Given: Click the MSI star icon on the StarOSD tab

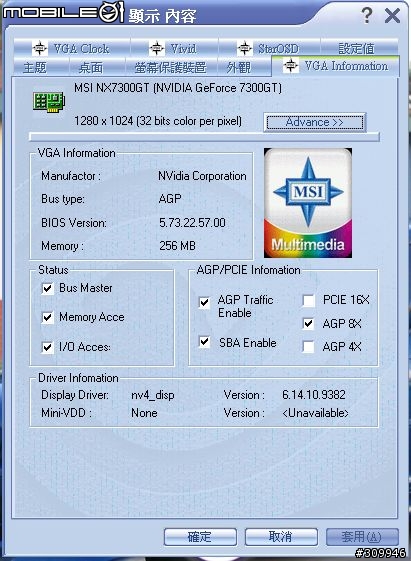Looking at the screenshot, I should [x=245, y=48].
